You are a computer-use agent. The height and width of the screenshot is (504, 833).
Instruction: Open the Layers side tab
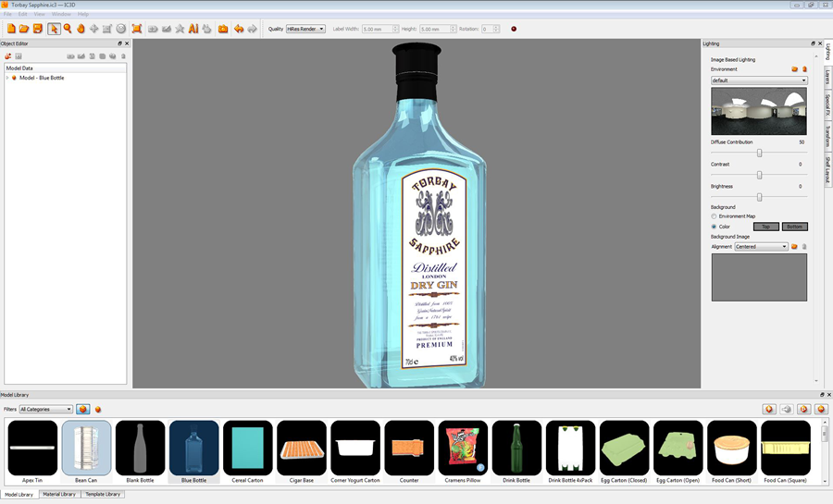pyautogui.click(x=827, y=78)
